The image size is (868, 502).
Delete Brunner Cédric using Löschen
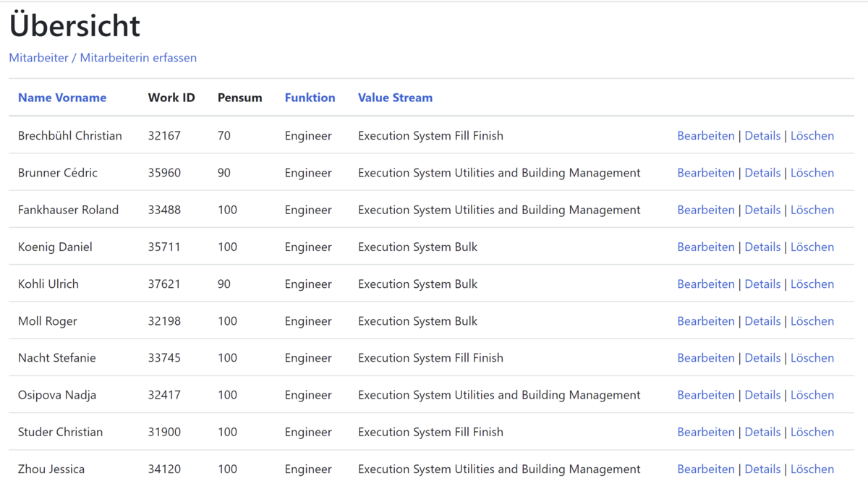click(x=812, y=173)
